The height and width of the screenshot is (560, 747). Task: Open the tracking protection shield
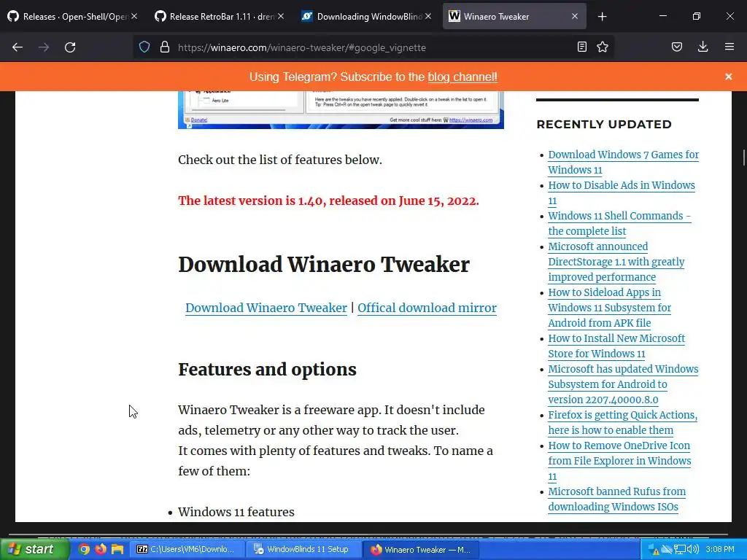tap(144, 47)
